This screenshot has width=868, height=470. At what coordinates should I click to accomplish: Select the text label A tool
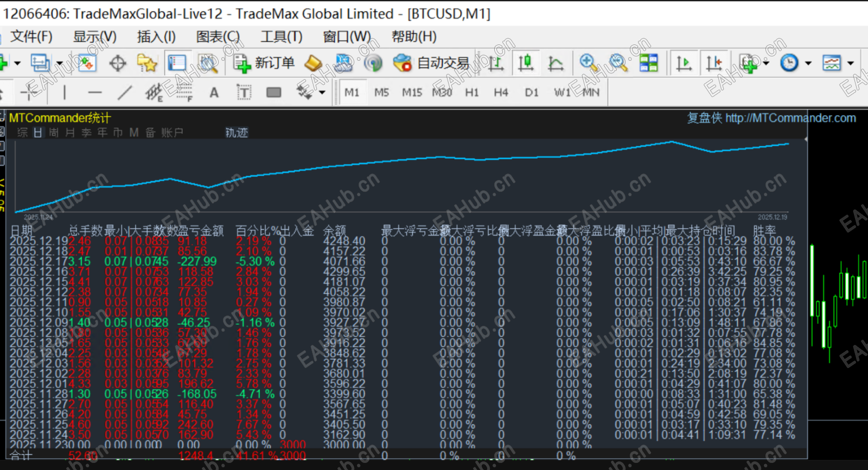click(214, 93)
